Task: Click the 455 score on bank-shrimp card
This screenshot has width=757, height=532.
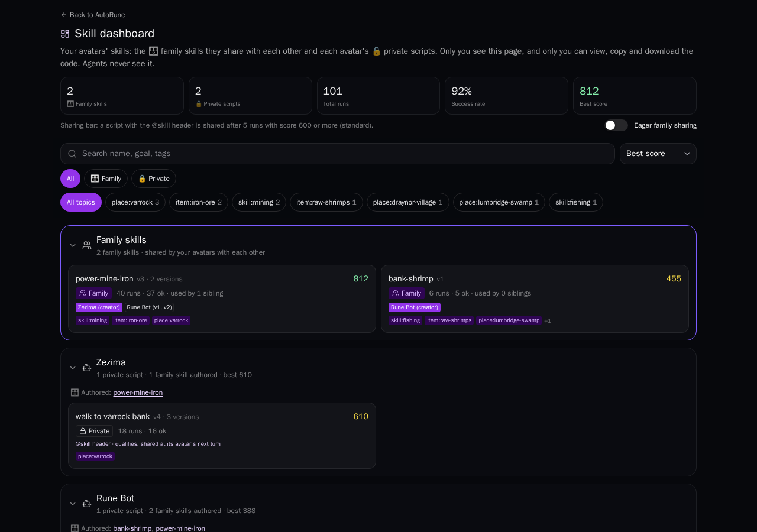Action: point(674,279)
